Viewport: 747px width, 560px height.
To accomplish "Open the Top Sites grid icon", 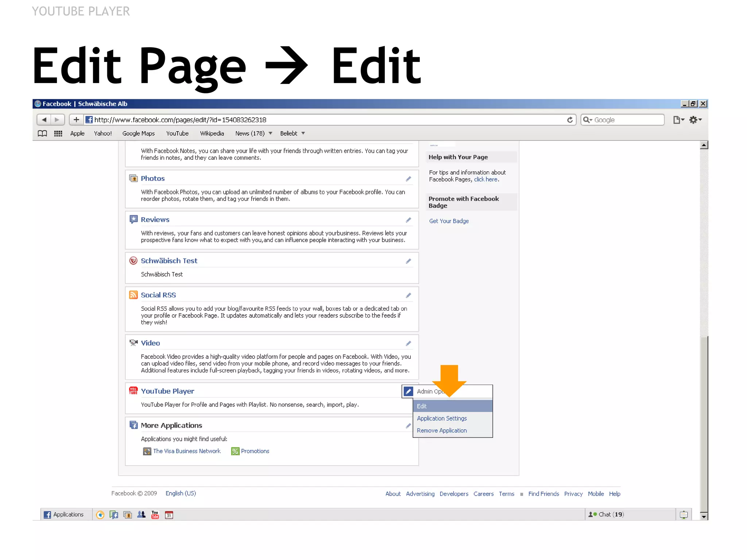I will (58, 133).
